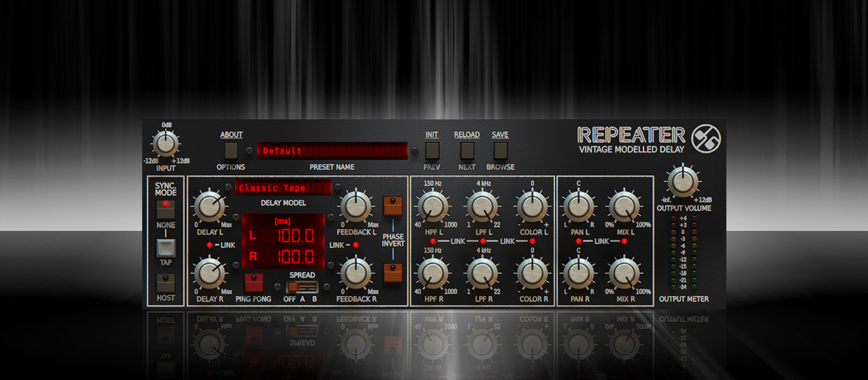Image resolution: width=868 pixels, height=380 pixels.
Task: Click the HPF L knob
Action: coord(433,206)
